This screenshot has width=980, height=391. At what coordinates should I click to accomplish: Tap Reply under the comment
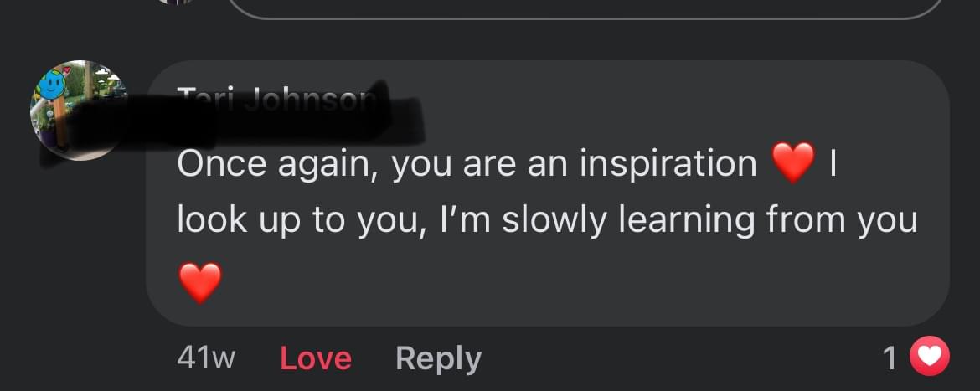point(438,358)
